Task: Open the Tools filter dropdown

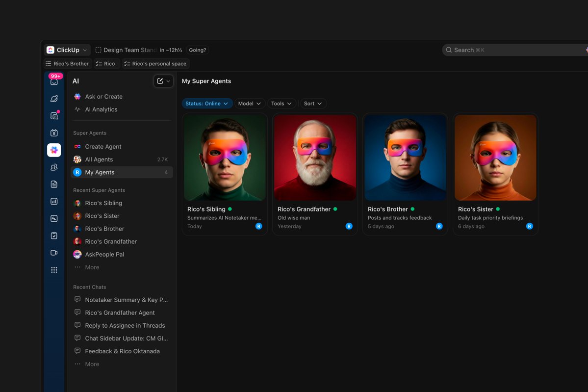Action: pyautogui.click(x=281, y=104)
